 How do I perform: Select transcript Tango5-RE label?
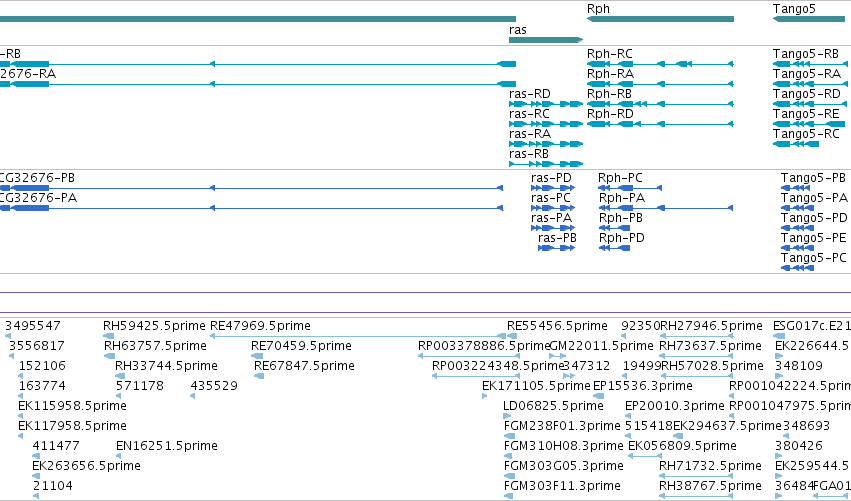coord(806,114)
